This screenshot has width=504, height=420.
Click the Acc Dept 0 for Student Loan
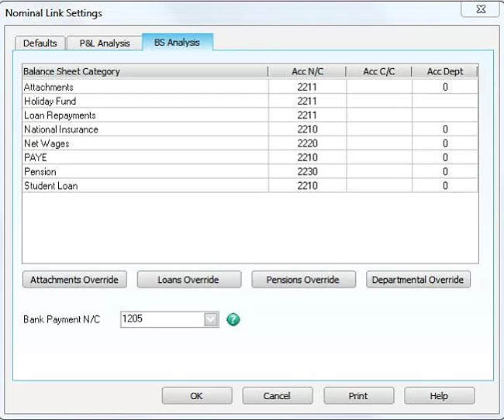click(445, 186)
